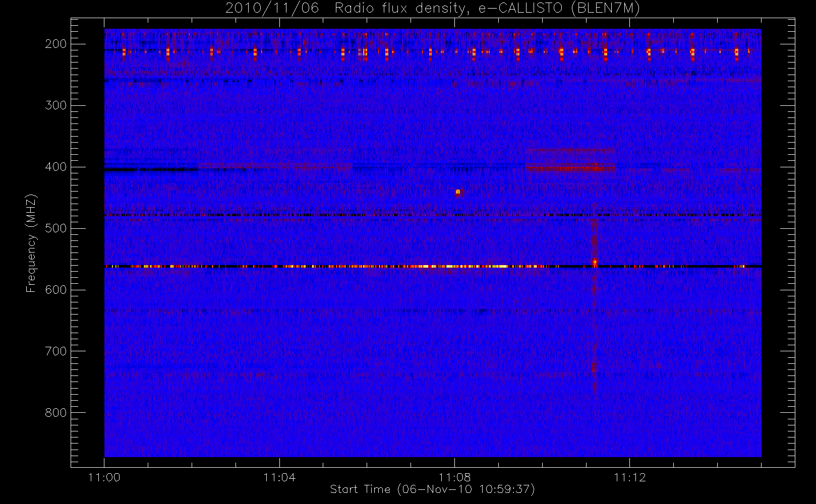The image size is (816, 504).
Task: Click the bright burst spot on the 560 MHz line
Action: click(x=595, y=262)
